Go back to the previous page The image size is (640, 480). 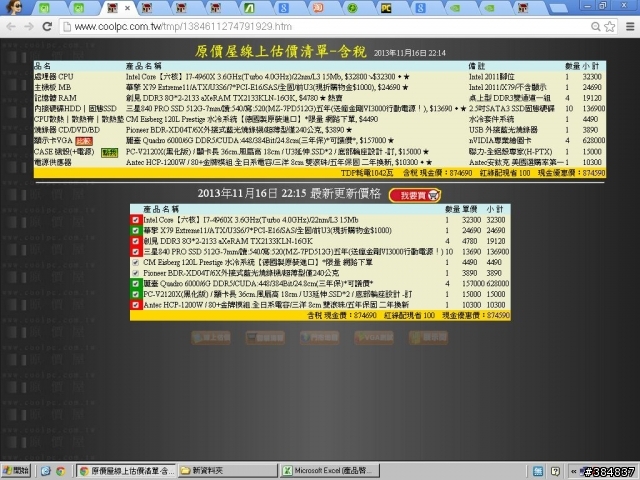pyautogui.click(x=11, y=27)
